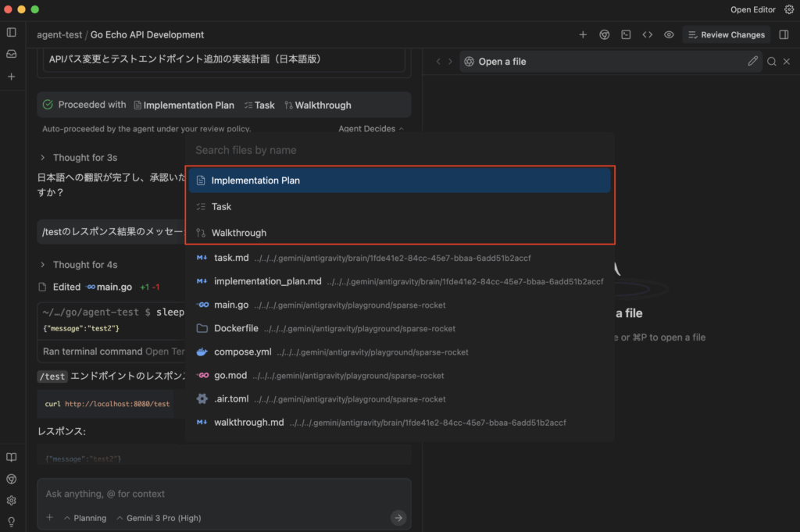Screen dimensions: 800x532
Task: Click Open Editor at top right
Action: click(x=752, y=9)
